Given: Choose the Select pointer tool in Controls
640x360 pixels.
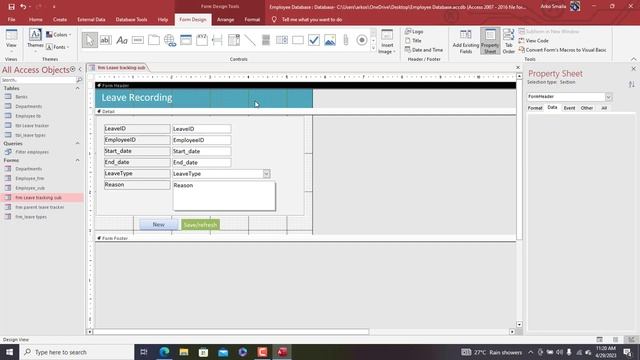Looking at the screenshot, I should click(89, 40).
